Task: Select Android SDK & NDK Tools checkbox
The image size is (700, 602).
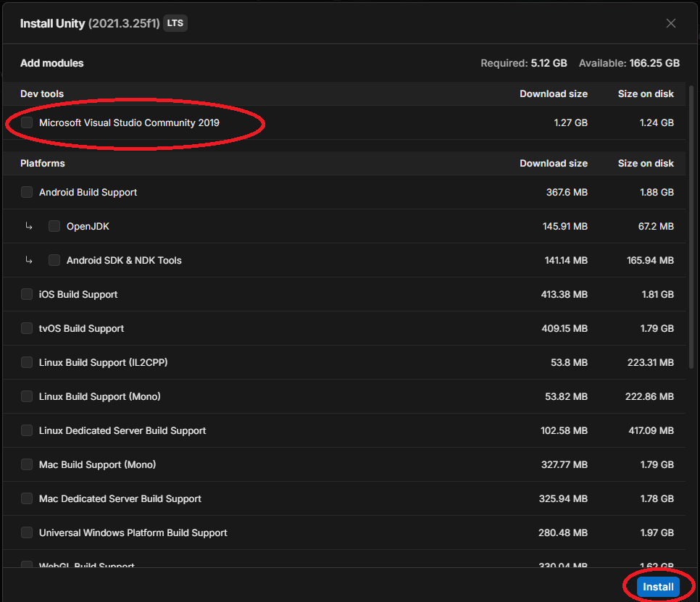Action: pos(54,260)
